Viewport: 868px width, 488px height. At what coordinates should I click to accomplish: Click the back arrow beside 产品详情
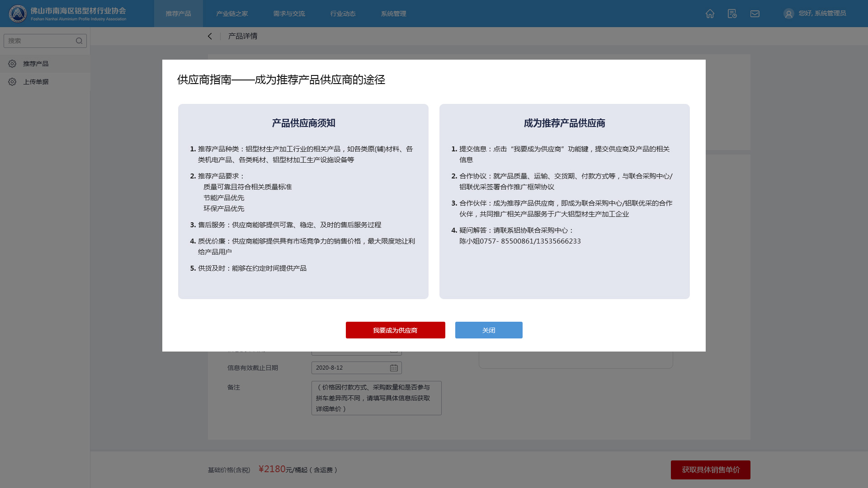click(x=210, y=36)
